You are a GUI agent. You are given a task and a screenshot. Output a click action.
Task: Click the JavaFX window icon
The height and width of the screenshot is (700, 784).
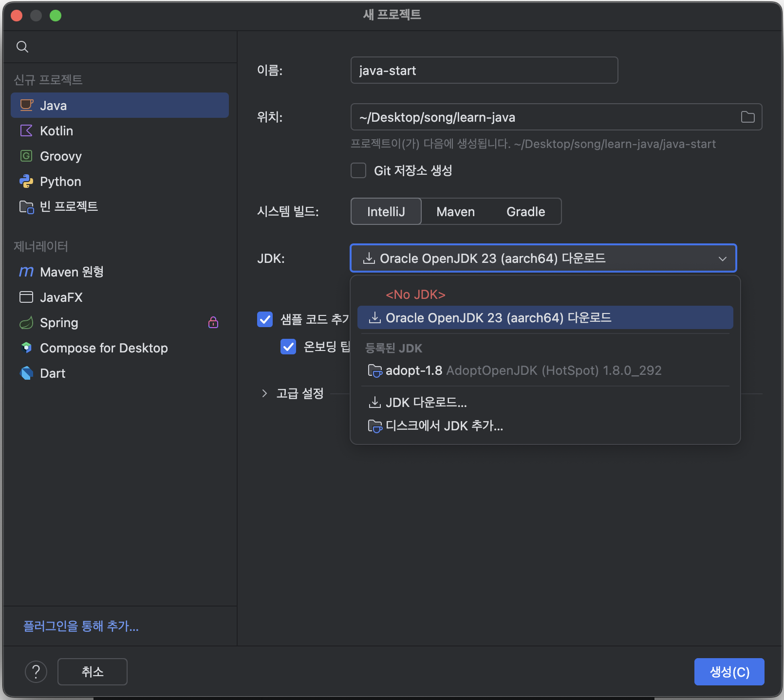[26, 297]
